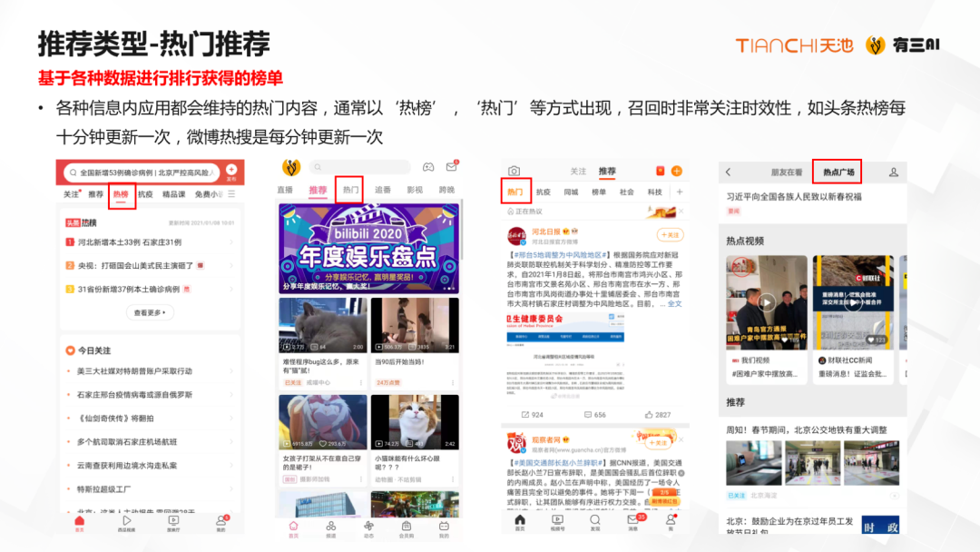Open hot plaza user profile icon
This screenshot has height=552, width=980.
coord(894,172)
